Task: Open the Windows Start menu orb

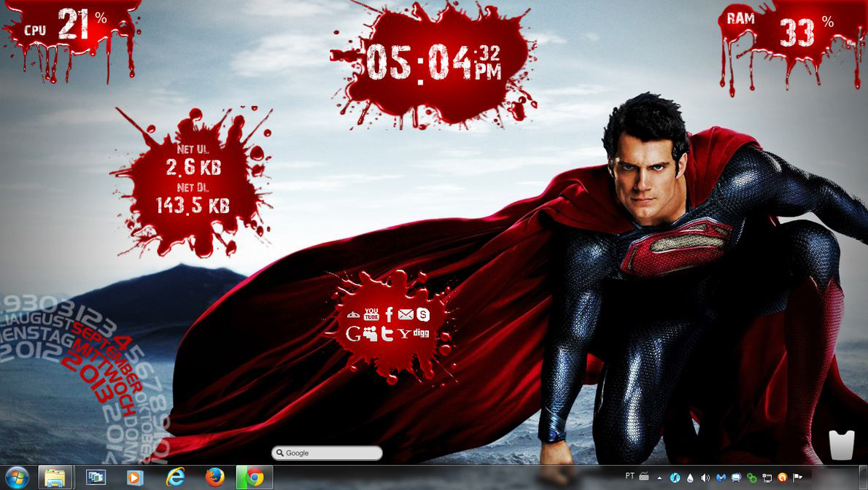Action: tap(17, 478)
